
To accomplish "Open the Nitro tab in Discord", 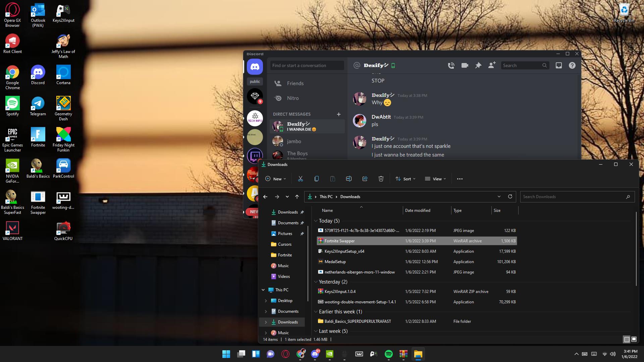I will (292, 98).
